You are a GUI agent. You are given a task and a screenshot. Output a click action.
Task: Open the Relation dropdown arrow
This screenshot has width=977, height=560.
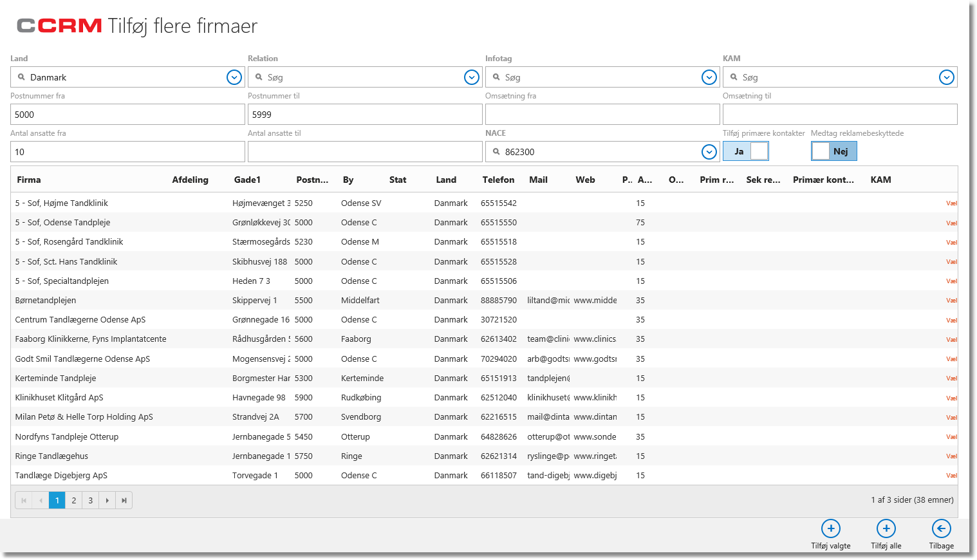pos(472,77)
